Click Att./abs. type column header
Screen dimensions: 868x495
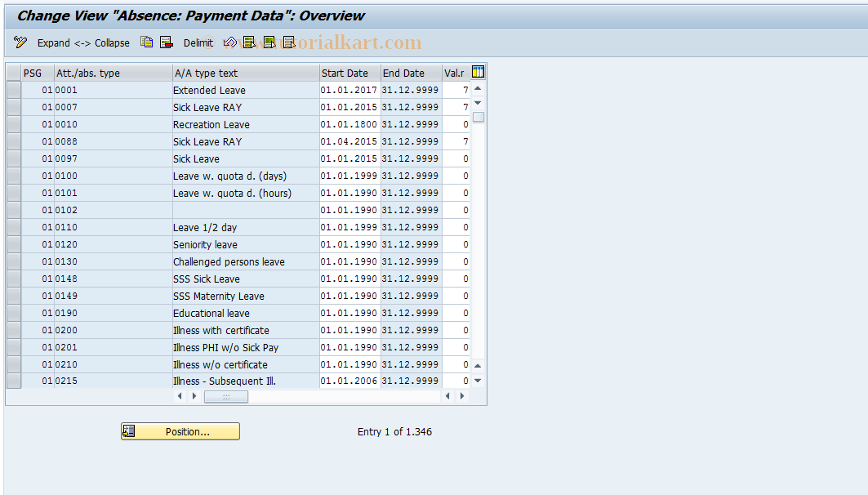pyautogui.click(x=114, y=73)
